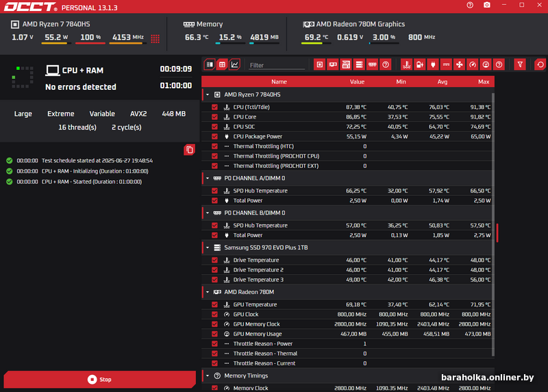
Task: Toggle other-type readings filter before funnel icon
Action: tap(499, 64)
